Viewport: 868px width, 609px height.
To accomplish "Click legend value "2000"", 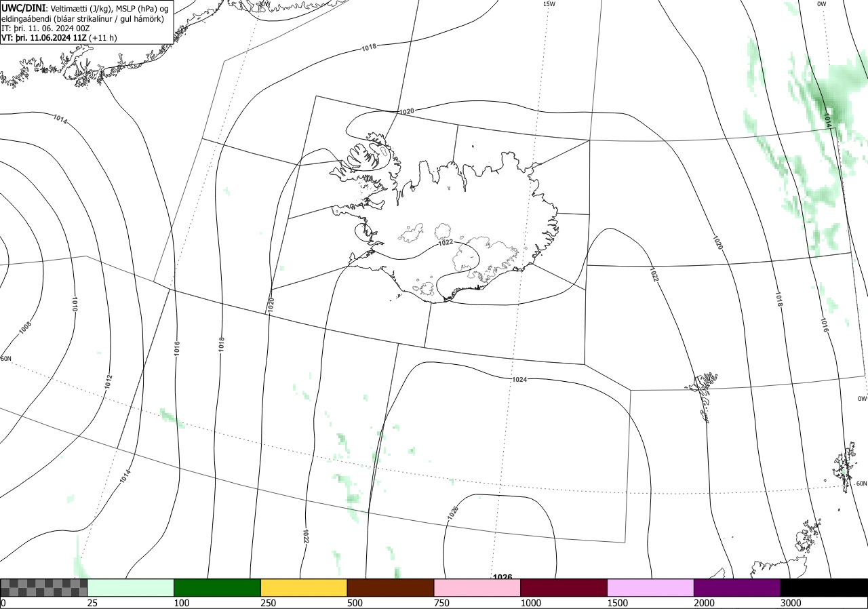I will coord(704,603).
